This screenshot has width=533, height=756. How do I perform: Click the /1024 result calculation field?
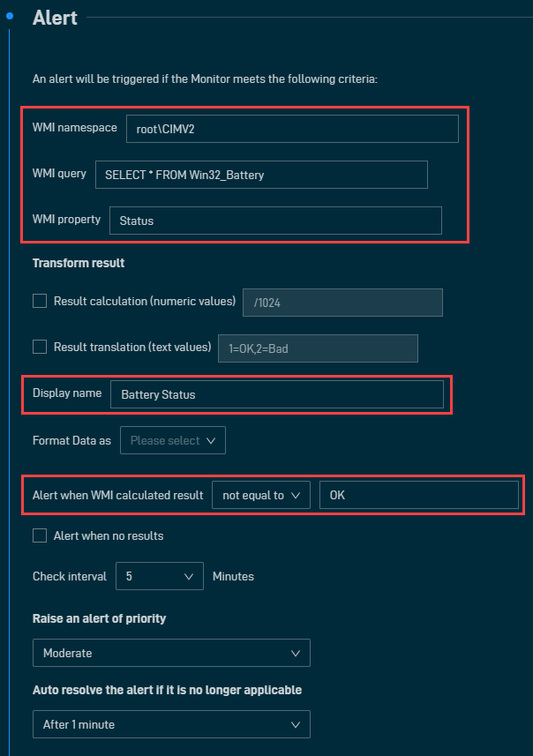coord(342,303)
